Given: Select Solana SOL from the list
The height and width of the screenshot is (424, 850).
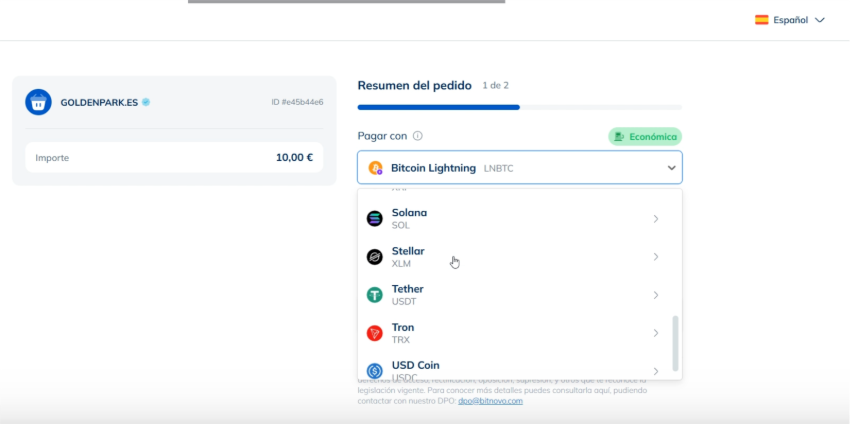Looking at the screenshot, I should coord(515,219).
